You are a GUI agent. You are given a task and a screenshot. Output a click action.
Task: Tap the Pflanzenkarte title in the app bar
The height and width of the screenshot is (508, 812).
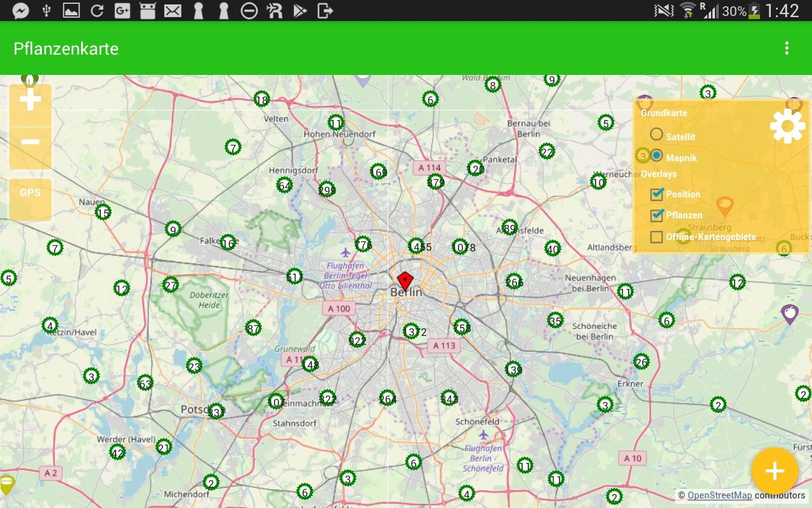66,49
